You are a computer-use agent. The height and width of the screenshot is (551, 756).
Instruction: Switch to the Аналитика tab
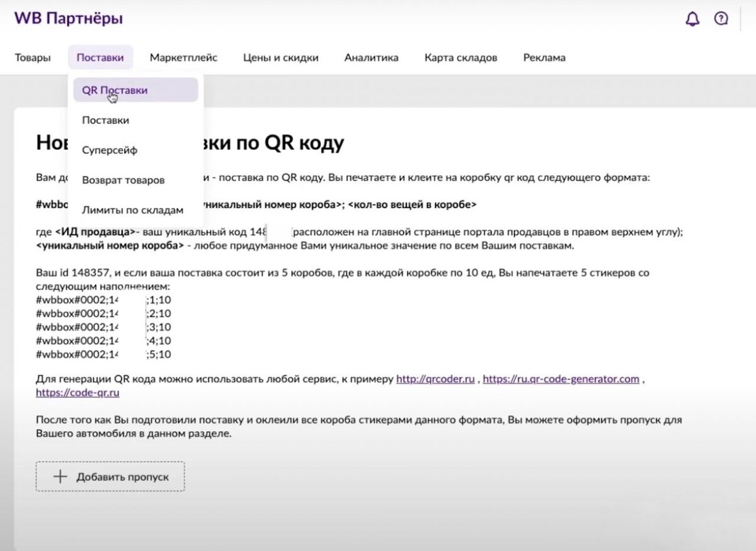pyautogui.click(x=372, y=57)
